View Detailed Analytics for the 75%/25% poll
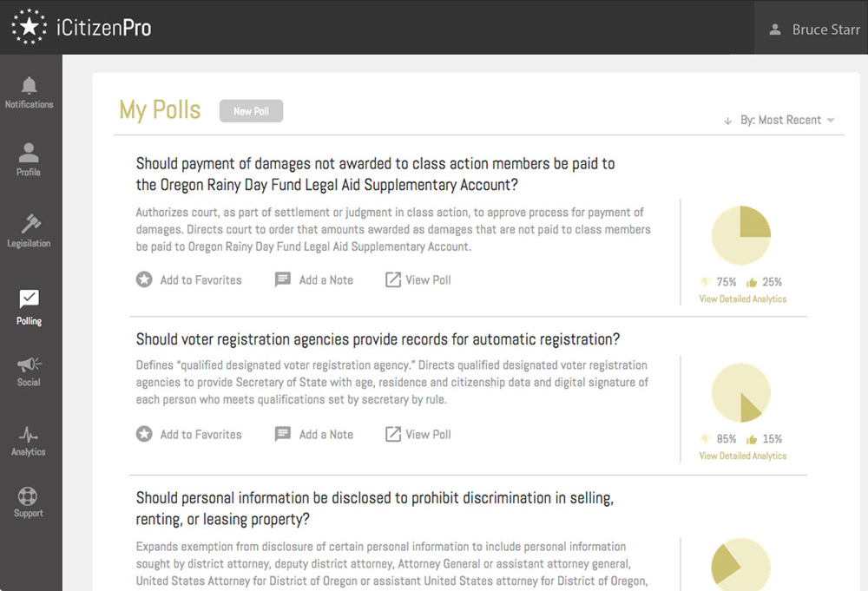This screenshot has width=868, height=591. click(x=742, y=299)
